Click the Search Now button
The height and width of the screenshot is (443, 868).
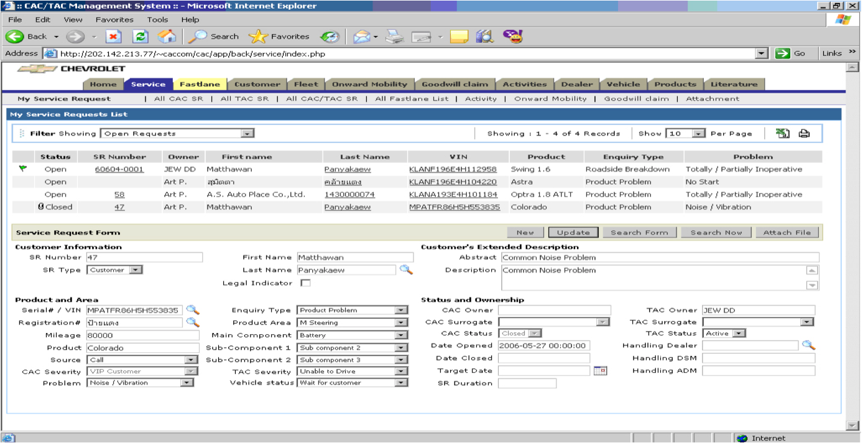[x=716, y=232]
